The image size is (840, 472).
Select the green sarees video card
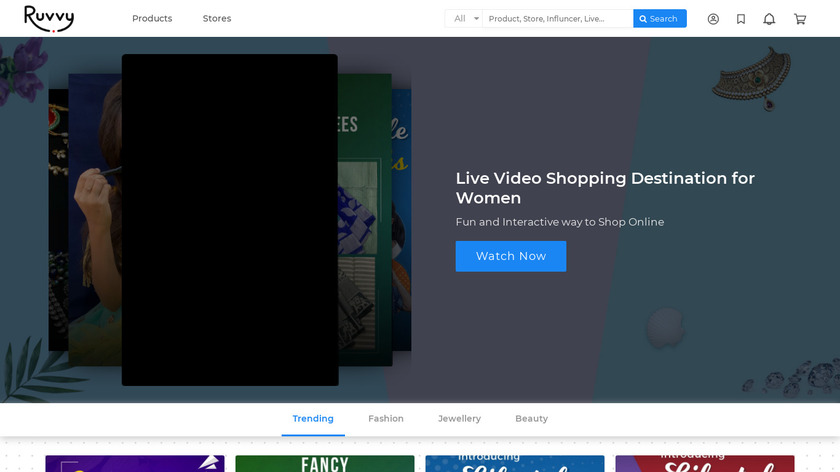coord(365,220)
